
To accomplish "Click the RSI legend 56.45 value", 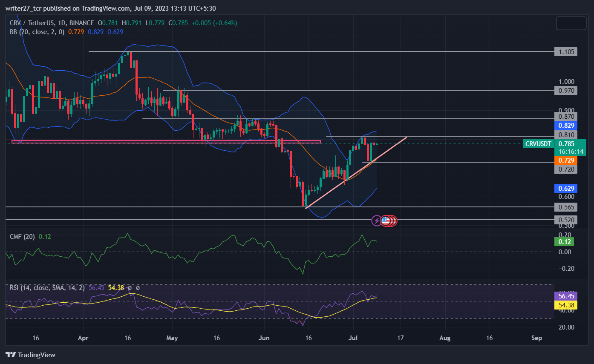I will [97, 288].
